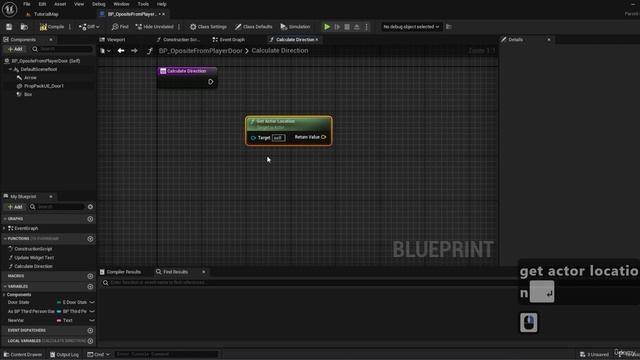This screenshot has height=360, width=640.
Task: Click the Components panel search field
Action: tap(62, 49)
